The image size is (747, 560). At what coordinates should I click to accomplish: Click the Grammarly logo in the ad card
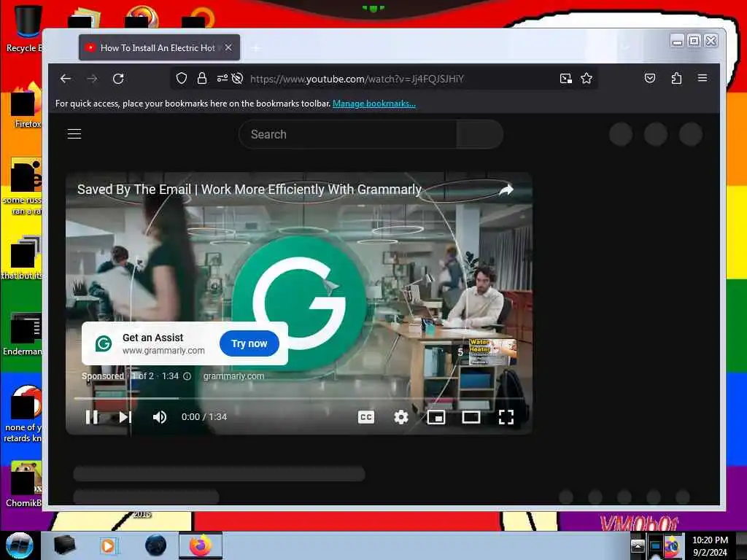(x=104, y=343)
